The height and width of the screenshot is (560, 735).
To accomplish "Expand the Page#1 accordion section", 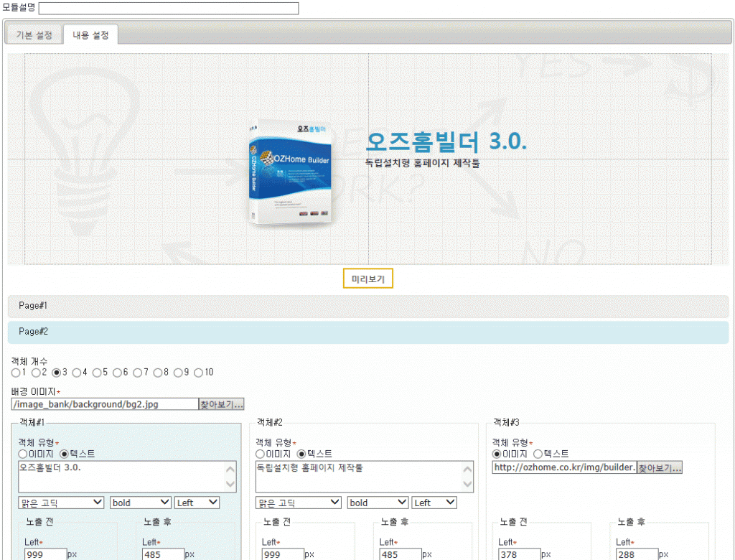I will click(367, 306).
